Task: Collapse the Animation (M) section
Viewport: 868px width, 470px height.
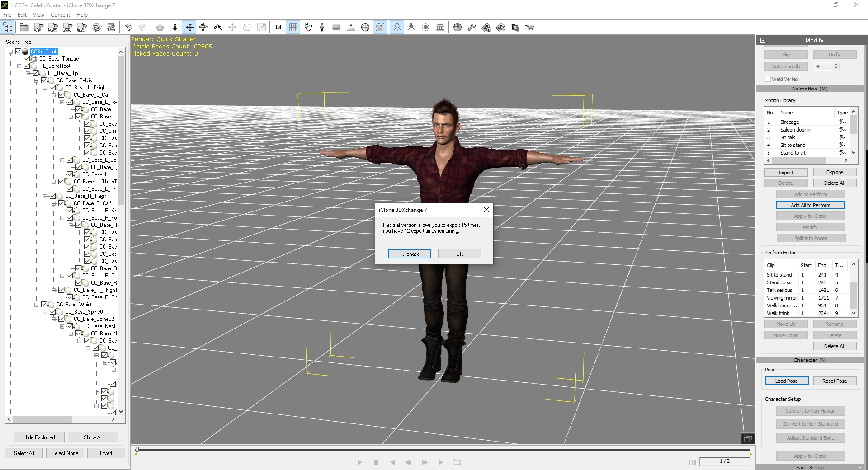Action: pos(859,89)
